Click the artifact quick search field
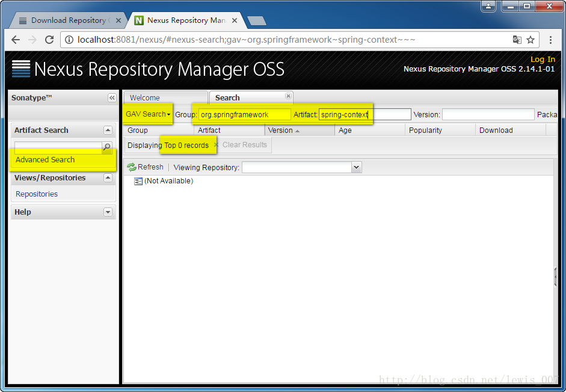 (58, 146)
